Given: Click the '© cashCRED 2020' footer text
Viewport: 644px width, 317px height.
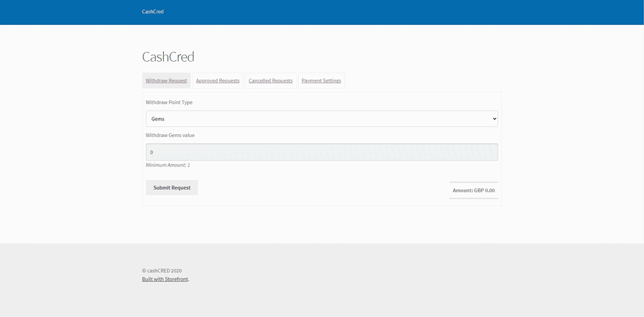Looking at the screenshot, I should tap(162, 270).
